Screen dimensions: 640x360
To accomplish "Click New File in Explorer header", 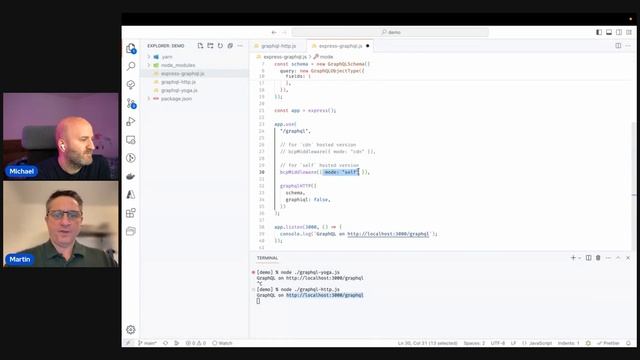I will (x=200, y=46).
